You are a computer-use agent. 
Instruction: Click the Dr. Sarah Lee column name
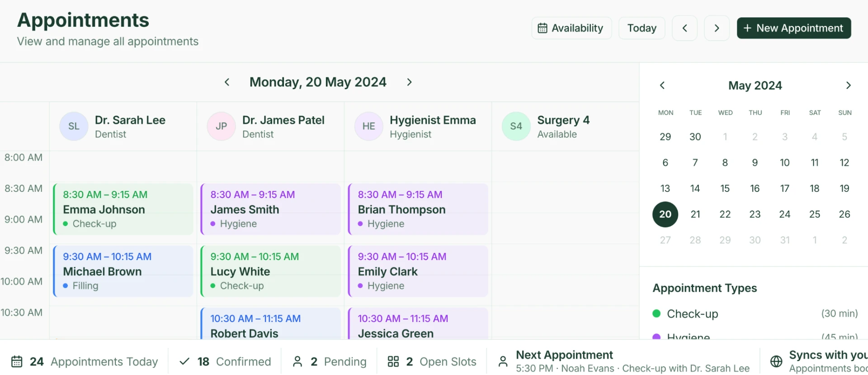click(x=130, y=120)
